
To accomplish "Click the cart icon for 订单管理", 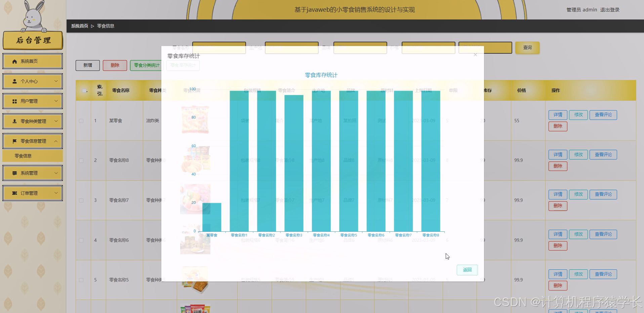I will pyautogui.click(x=14, y=193).
